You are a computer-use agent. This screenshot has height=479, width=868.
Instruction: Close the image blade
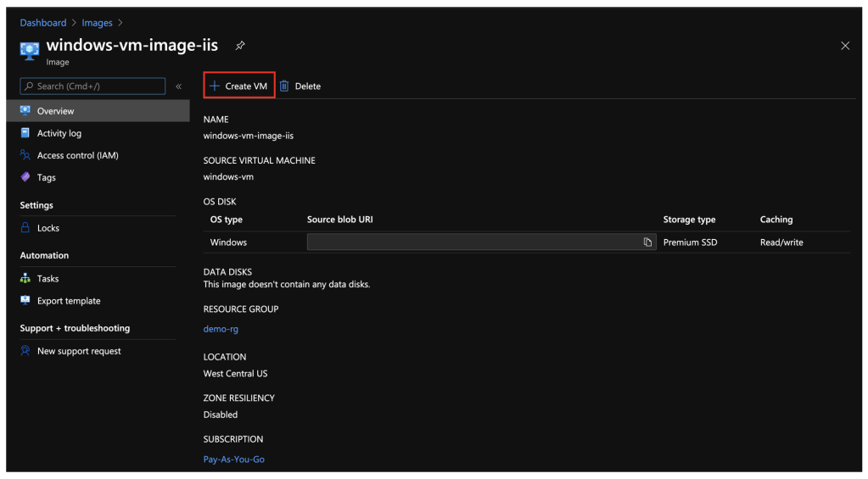[x=845, y=46]
